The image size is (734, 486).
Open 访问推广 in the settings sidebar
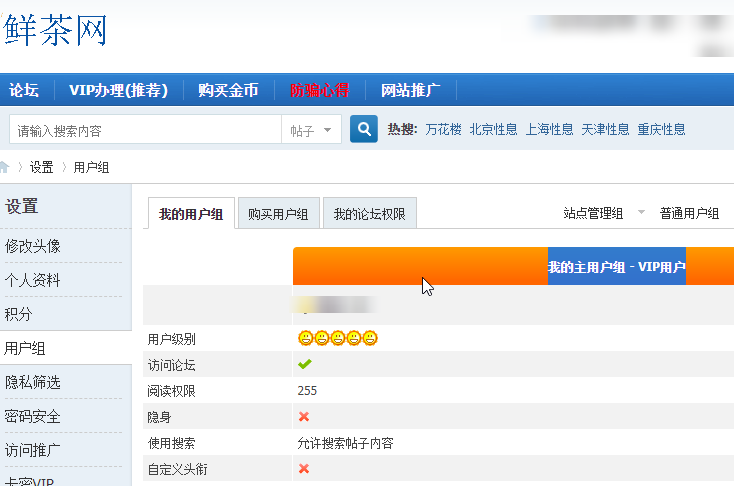(33, 450)
